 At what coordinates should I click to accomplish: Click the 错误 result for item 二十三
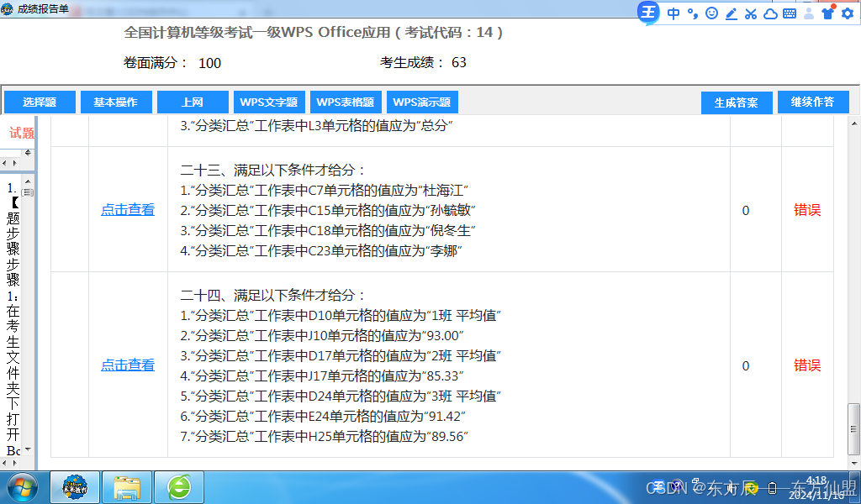click(808, 210)
